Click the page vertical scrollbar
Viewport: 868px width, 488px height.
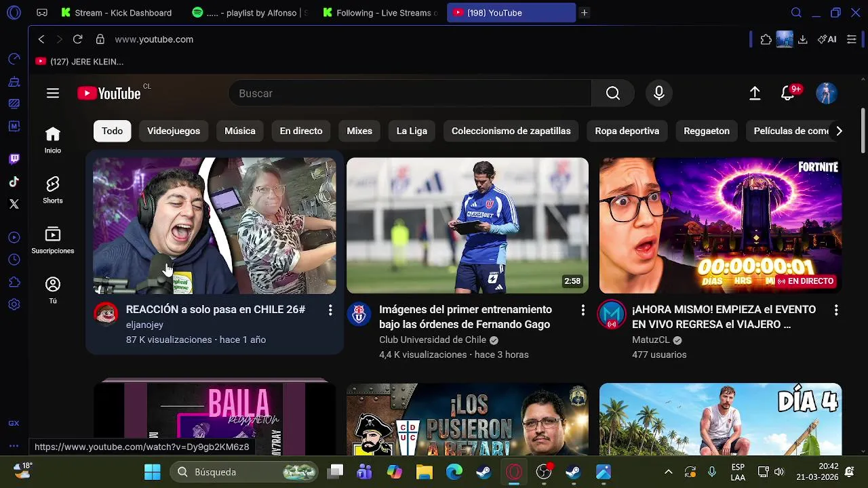coord(863,131)
